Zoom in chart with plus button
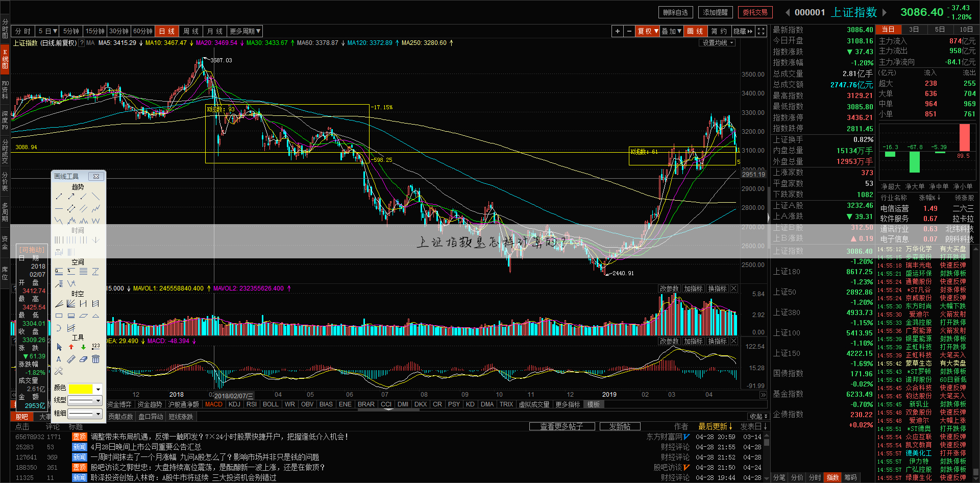Screen dimensions: 980x483 618,31
